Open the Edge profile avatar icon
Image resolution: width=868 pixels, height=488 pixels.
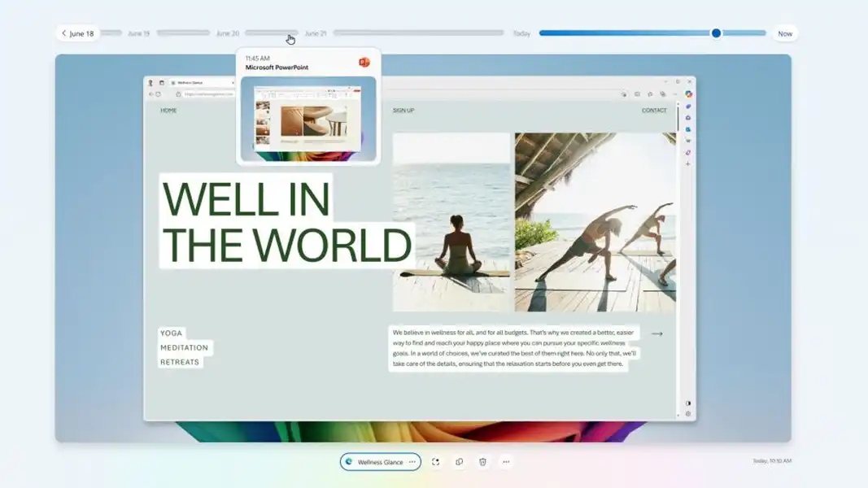pos(150,83)
